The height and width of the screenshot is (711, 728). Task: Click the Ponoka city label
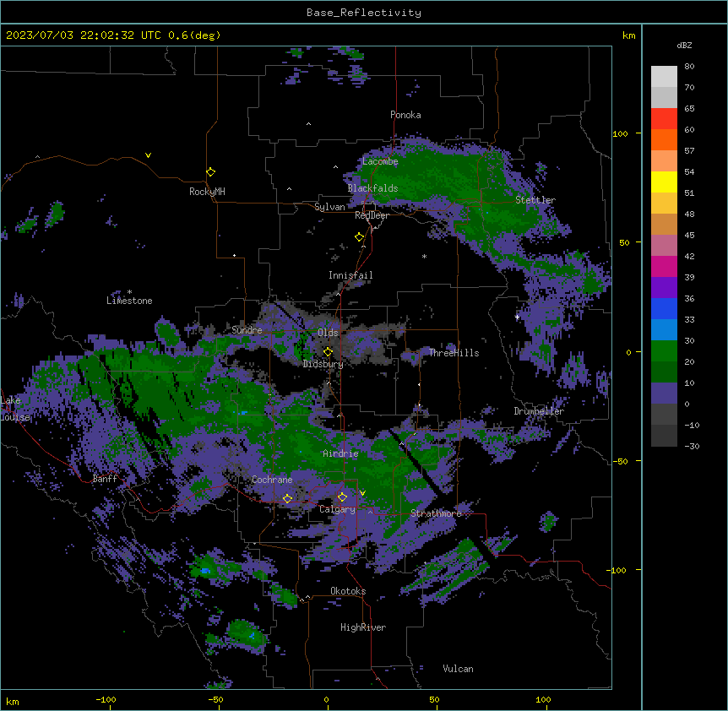pos(405,115)
